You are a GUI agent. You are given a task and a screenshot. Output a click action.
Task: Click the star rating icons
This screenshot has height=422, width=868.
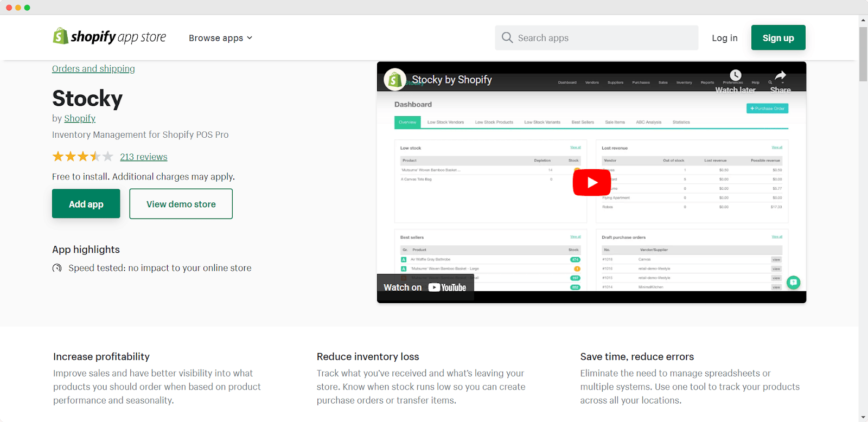[83, 157]
